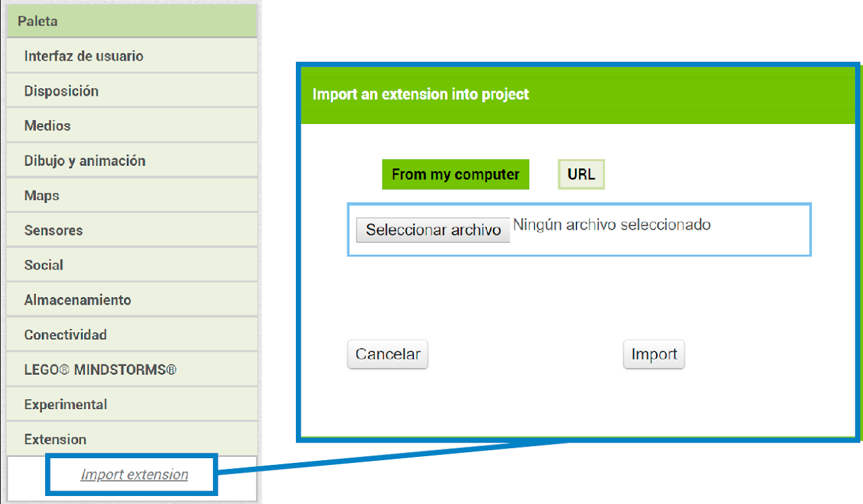Expand the Interfaz de usuario category
Viewport: 863px width, 504px height.
pyautogui.click(x=131, y=56)
